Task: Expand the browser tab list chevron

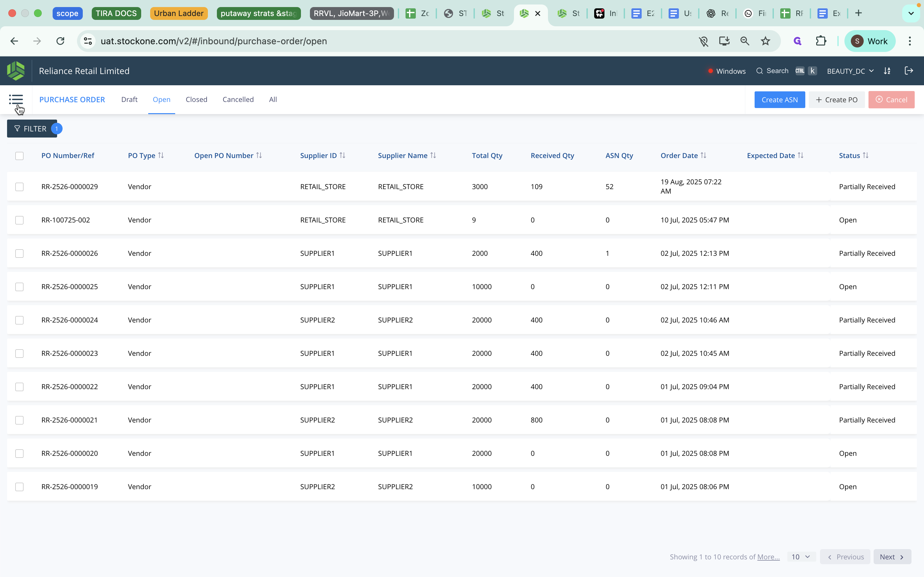Action: click(911, 13)
